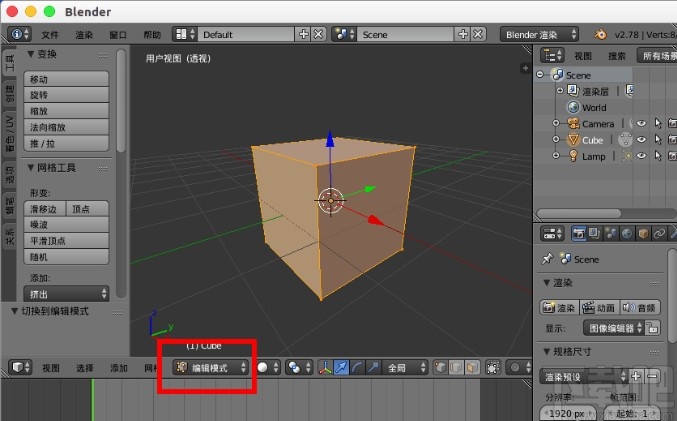
Task: Toggle the rotate manipulator arc icon
Action: [357, 367]
